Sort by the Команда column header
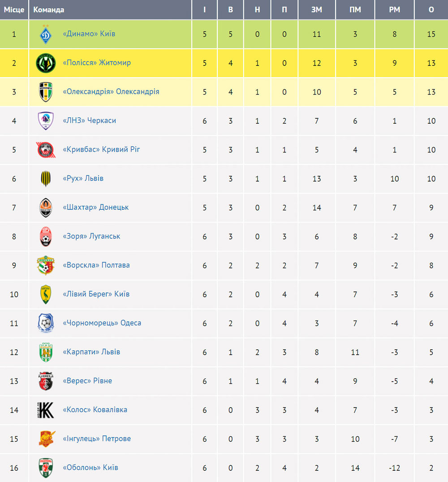Image resolution: width=448 pixels, height=482 pixels. pos(48,9)
